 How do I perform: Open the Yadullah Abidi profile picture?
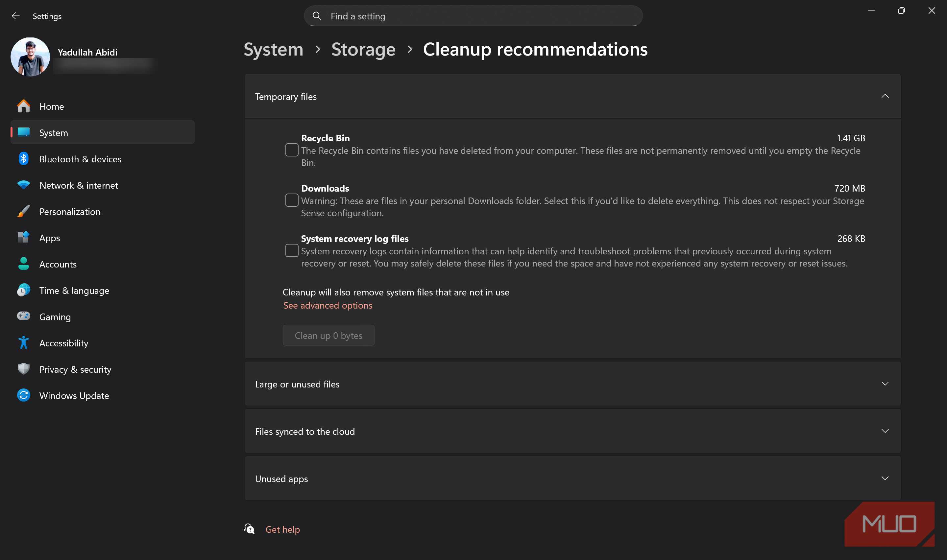click(30, 57)
